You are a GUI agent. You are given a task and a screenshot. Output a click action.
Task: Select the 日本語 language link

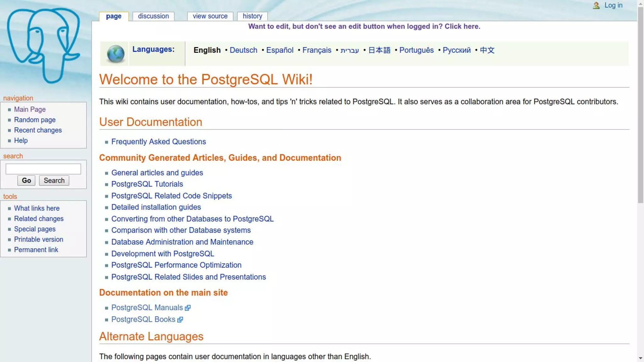click(379, 50)
